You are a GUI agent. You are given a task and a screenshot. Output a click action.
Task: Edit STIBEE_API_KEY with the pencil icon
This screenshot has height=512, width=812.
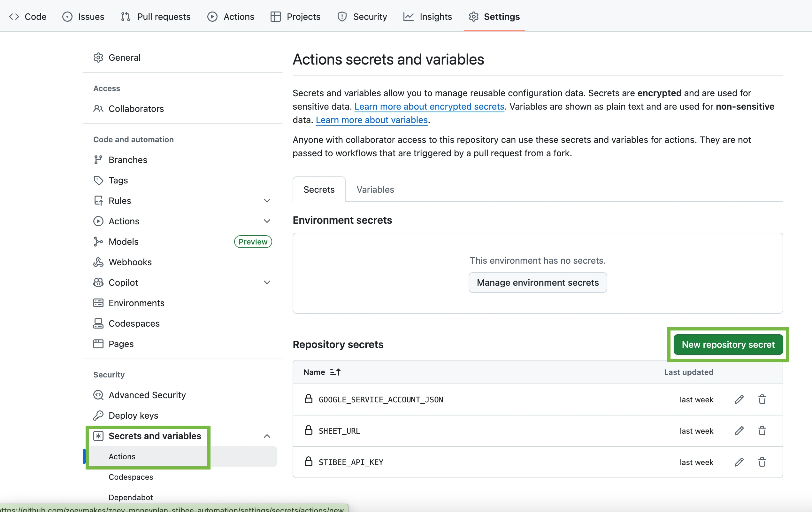739,462
